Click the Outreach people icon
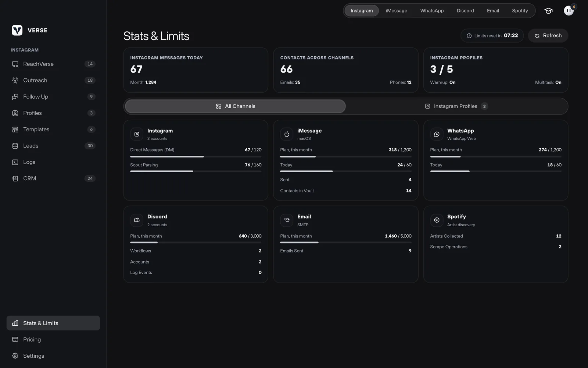The image size is (588, 368). [15, 80]
